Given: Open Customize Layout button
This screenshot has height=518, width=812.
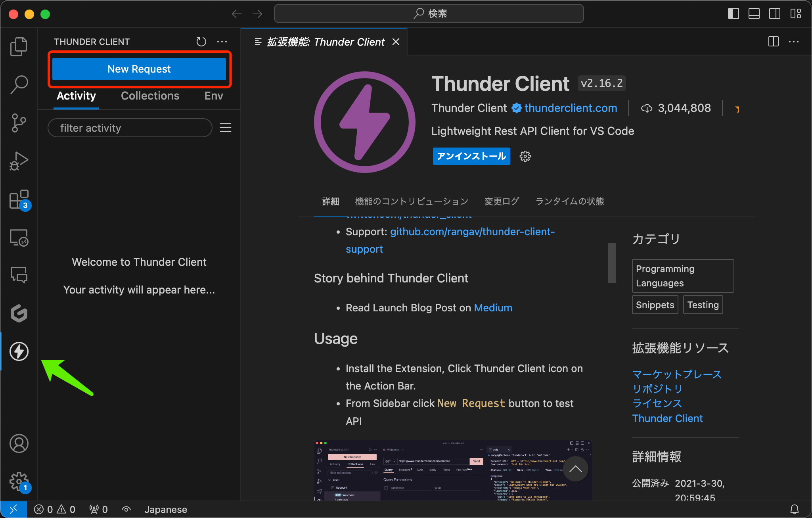Looking at the screenshot, I should [795, 14].
